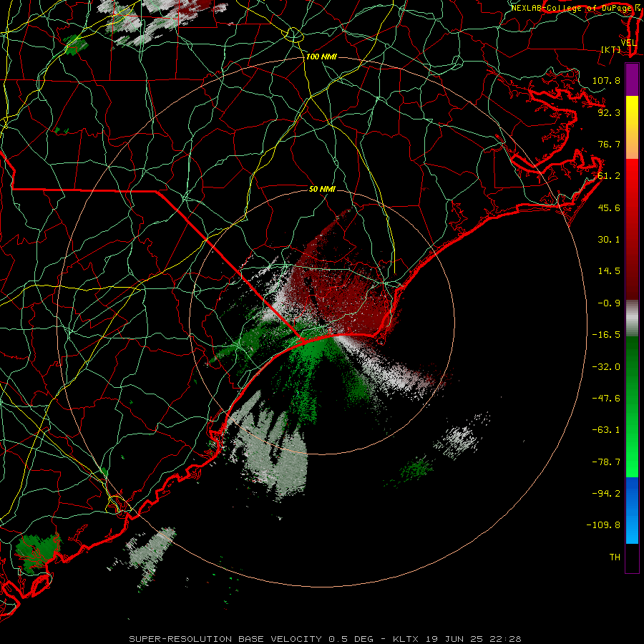
Task: Select the 76.7 legend value
Action: (609, 144)
